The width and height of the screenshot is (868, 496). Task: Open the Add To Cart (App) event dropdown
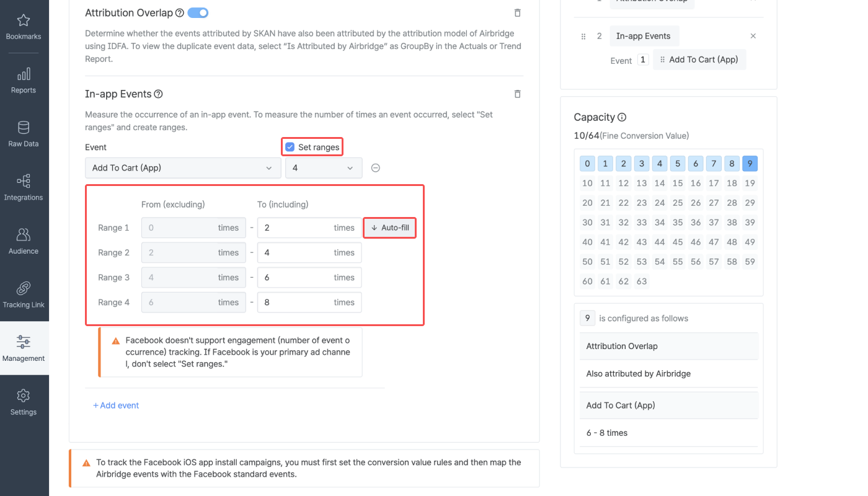183,167
